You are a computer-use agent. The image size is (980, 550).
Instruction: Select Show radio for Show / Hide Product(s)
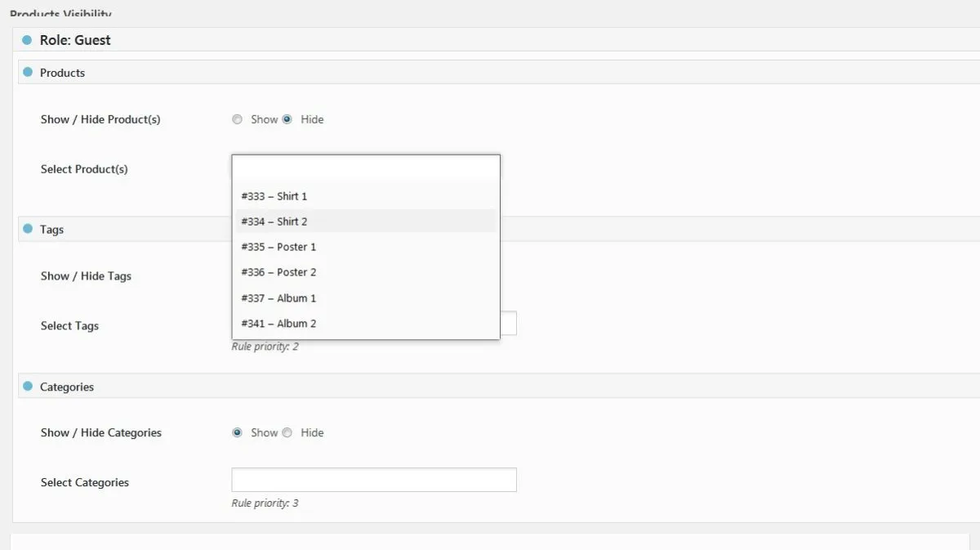click(x=237, y=119)
